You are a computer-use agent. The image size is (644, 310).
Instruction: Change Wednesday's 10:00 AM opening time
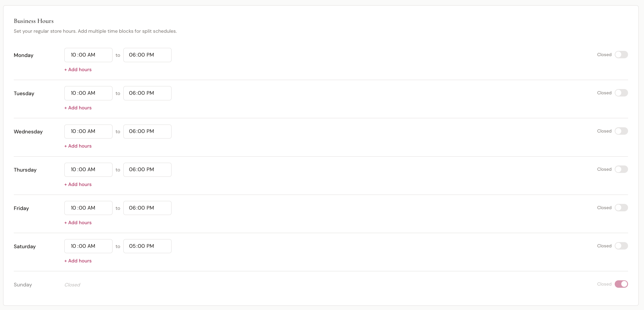[x=88, y=131]
